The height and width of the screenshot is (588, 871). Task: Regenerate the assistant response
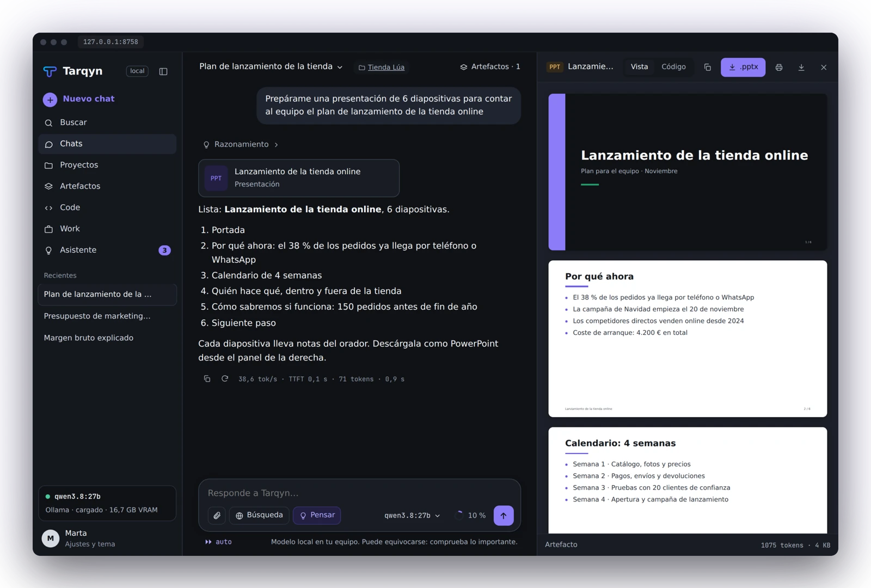224,379
